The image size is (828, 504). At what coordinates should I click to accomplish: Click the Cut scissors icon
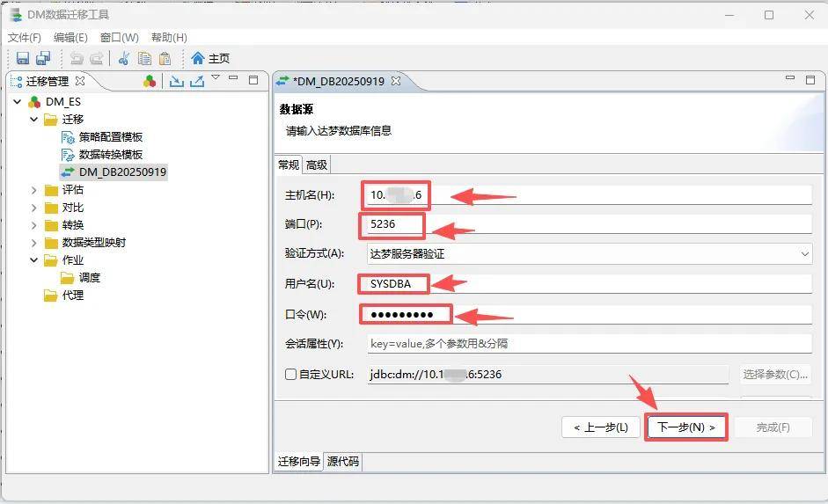click(x=124, y=58)
